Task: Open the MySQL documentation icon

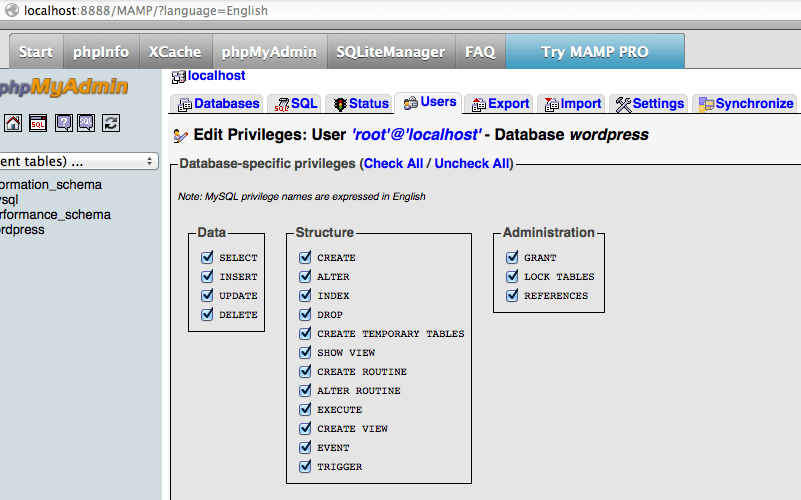Action: (x=86, y=123)
